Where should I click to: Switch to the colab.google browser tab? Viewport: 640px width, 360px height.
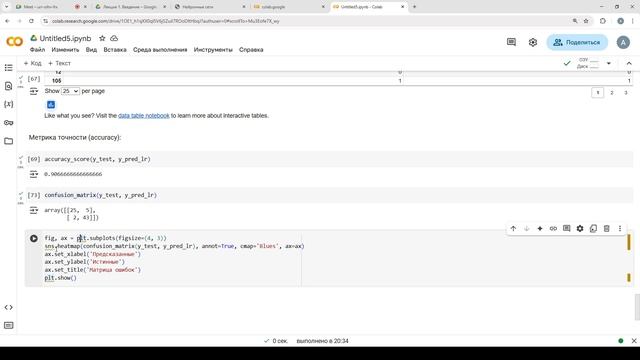(288, 7)
